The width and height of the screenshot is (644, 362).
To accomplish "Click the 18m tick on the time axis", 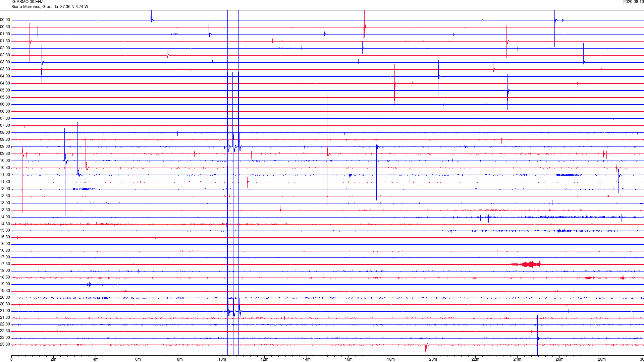I will coord(391,360).
